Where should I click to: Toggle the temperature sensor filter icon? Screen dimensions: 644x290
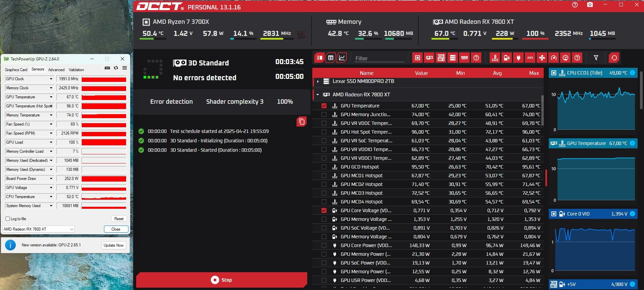(495, 58)
